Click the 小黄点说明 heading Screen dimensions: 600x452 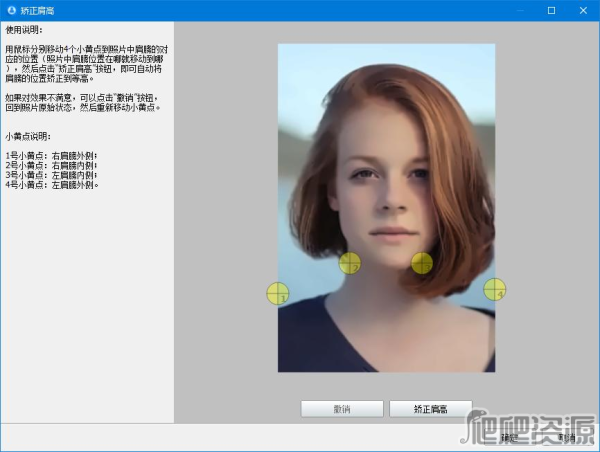[x=28, y=135]
